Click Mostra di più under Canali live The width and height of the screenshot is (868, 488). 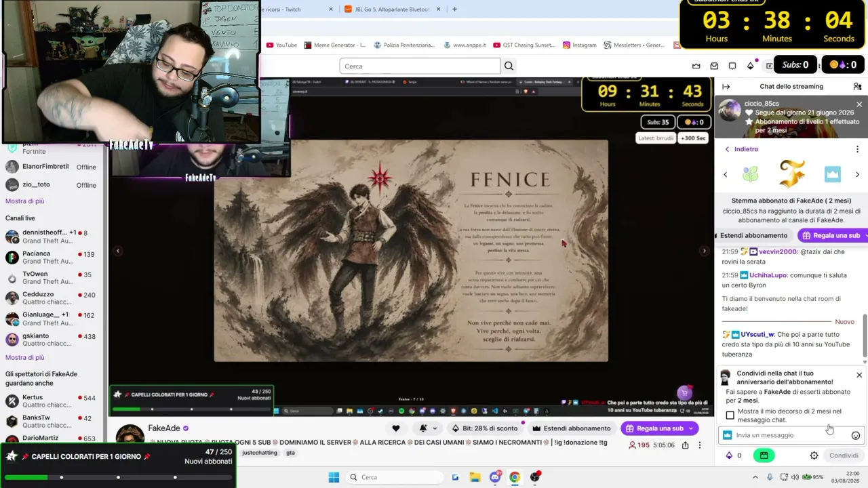(25, 357)
